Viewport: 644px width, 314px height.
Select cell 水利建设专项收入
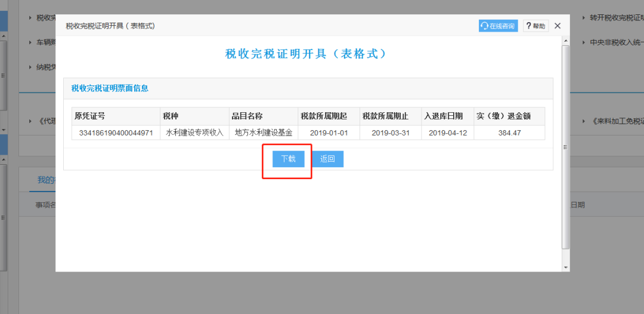click(194, 133)
